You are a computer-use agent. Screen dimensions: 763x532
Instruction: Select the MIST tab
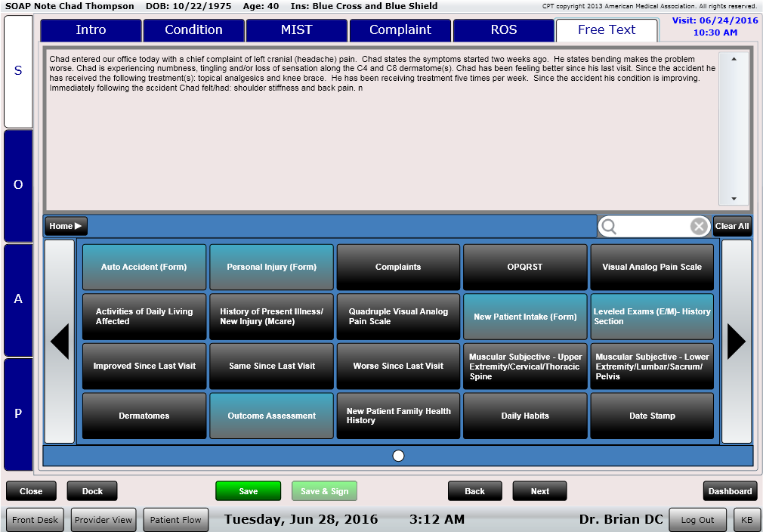296,30
